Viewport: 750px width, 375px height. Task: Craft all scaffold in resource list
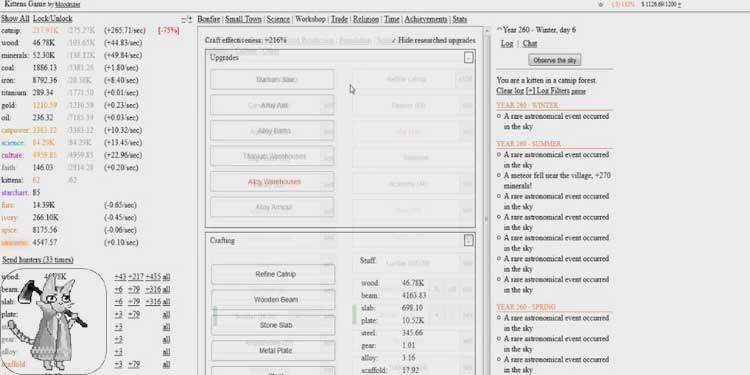[x=166, y=364]
